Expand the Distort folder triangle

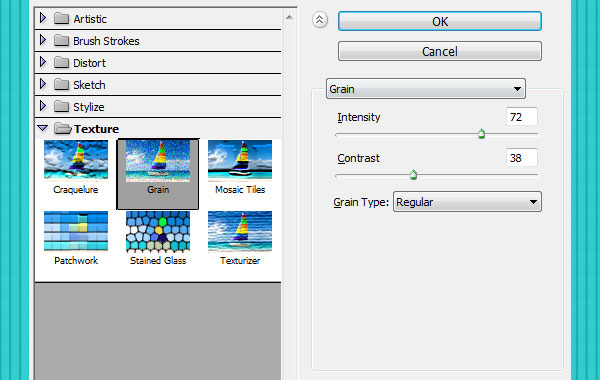point(43,62)
